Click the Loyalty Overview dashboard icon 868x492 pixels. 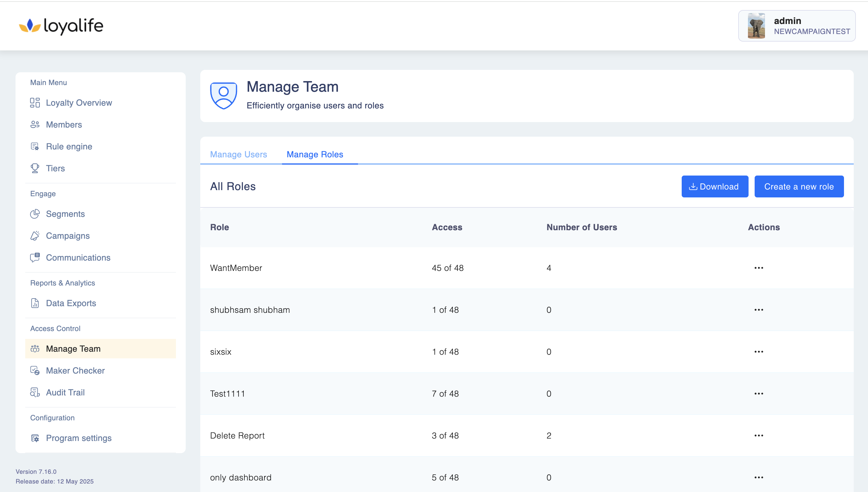coord(35,102)
